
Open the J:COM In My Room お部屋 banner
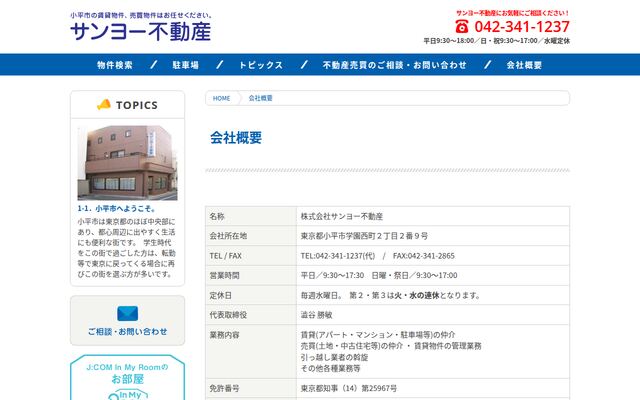(127, 378)
